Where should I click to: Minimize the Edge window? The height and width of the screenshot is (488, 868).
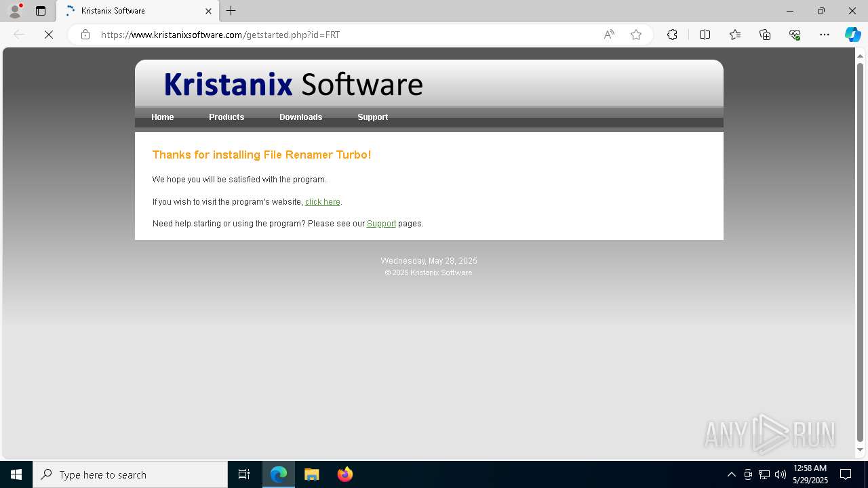[x=790, y=11]
